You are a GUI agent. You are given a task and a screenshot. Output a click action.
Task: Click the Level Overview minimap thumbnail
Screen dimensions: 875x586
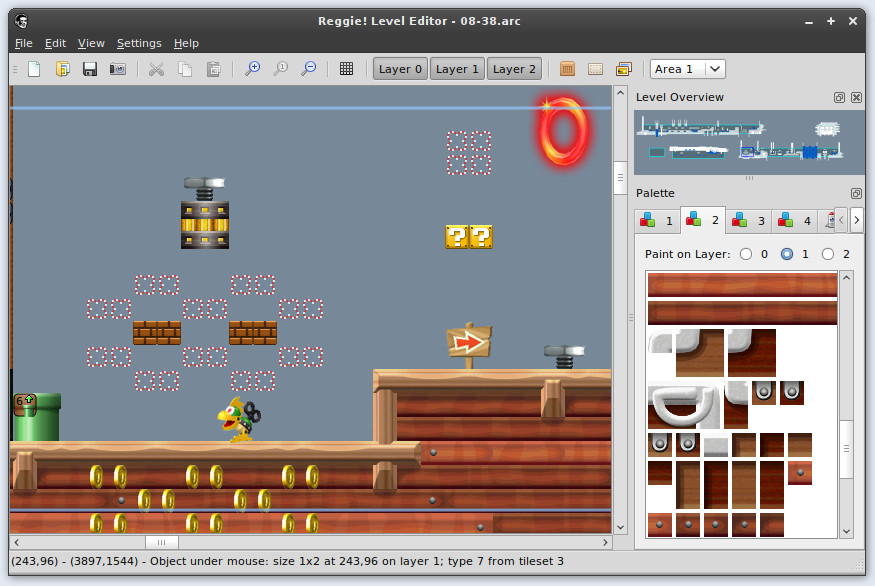tap(749, 139)
